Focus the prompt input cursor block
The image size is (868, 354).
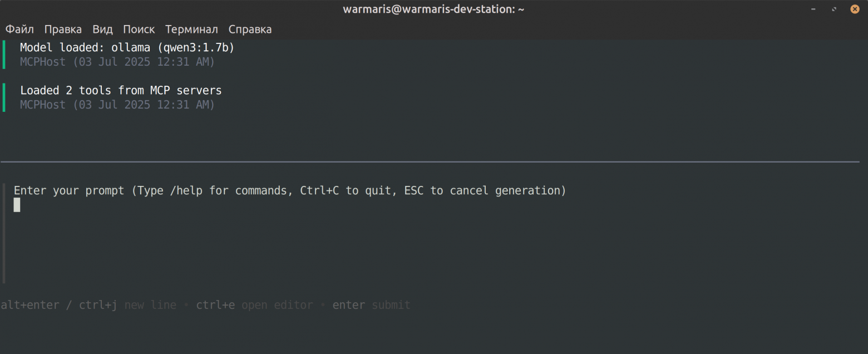click(x=17, y=205)
